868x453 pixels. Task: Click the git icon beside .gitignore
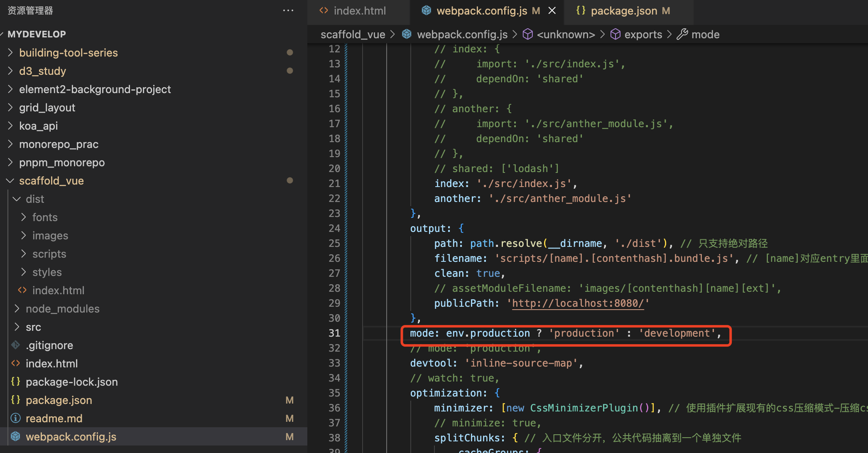point(16,345)
